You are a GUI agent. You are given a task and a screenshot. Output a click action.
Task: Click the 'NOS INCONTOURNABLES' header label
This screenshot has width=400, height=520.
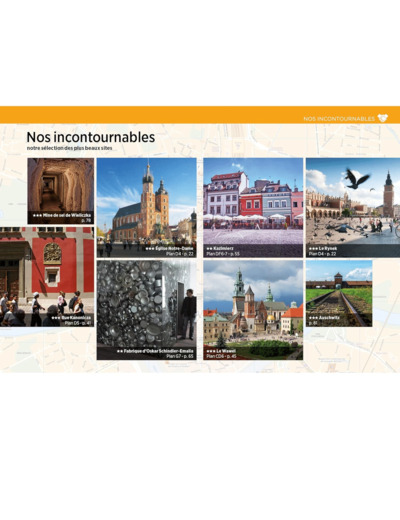click(339, 119)
